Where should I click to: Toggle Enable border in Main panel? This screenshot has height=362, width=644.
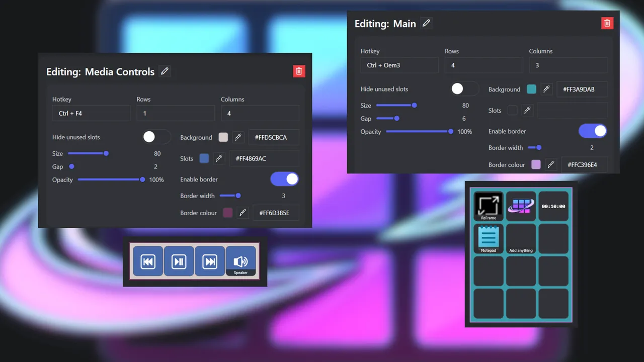point(593,131)
